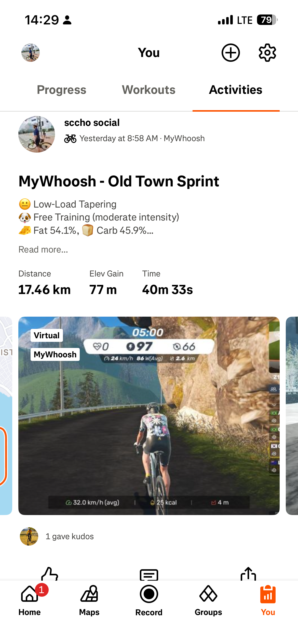
Task: Tap the share activity icon
Action: point(248,574)
